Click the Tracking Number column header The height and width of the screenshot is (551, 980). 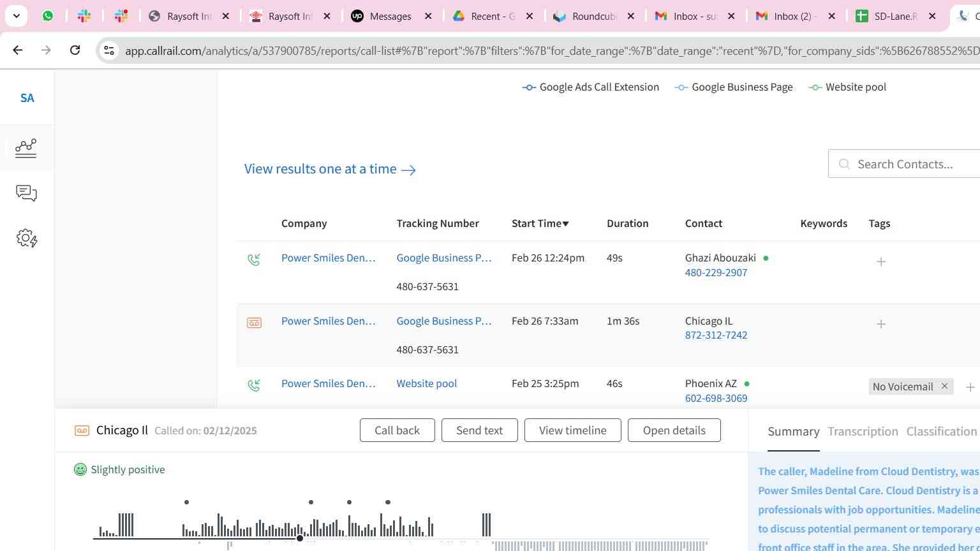click(438, 223)
